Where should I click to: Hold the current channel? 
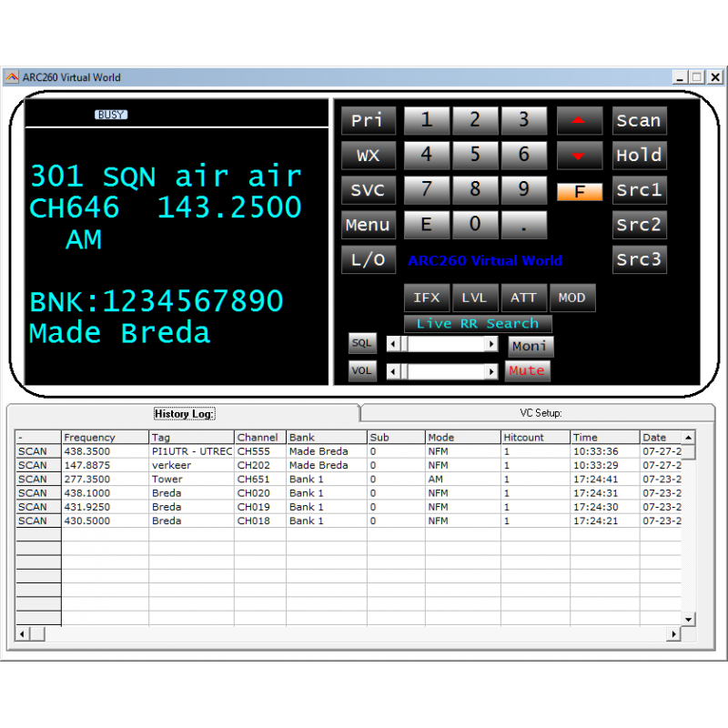639,155
